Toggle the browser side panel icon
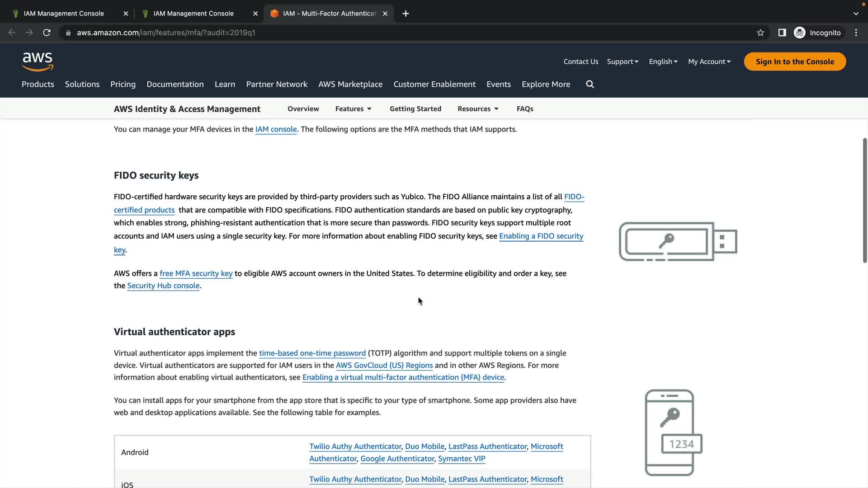This screenshot has height=488, width=868. (x=782, y=33)
